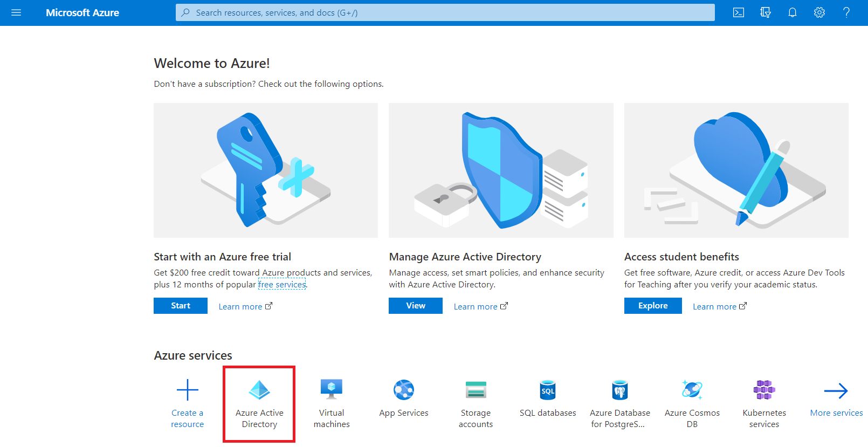Image resolution: width=868 pixels, height=447 pixels.
Task: Click the free trial key illustration
Action: click(266, 170)
